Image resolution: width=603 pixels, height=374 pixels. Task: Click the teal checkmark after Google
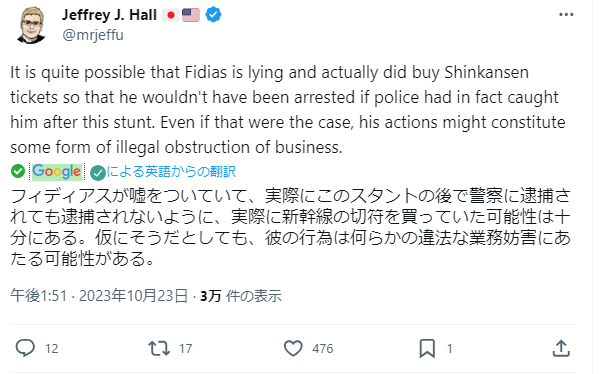point(98,173)
